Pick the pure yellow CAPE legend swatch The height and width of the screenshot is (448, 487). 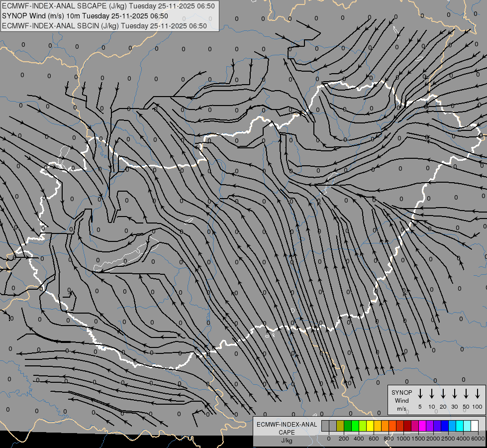point(370,426)
